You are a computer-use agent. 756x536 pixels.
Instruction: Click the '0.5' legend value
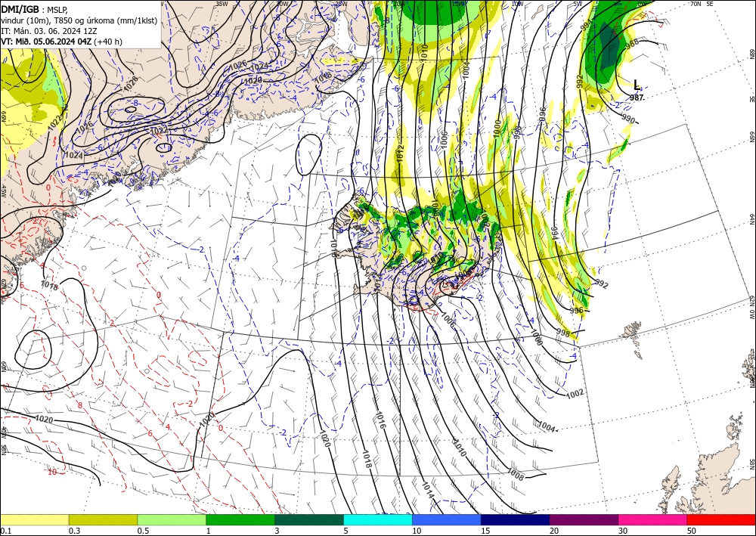pyautogui.click(x=143, y=531)
